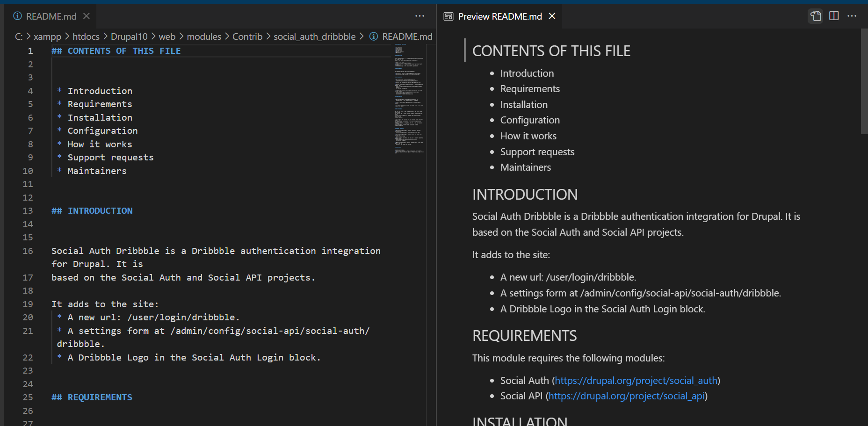Click the Show Source icon in preview toolbar
This screenshot has height=426, width=868.
point(816,15)
